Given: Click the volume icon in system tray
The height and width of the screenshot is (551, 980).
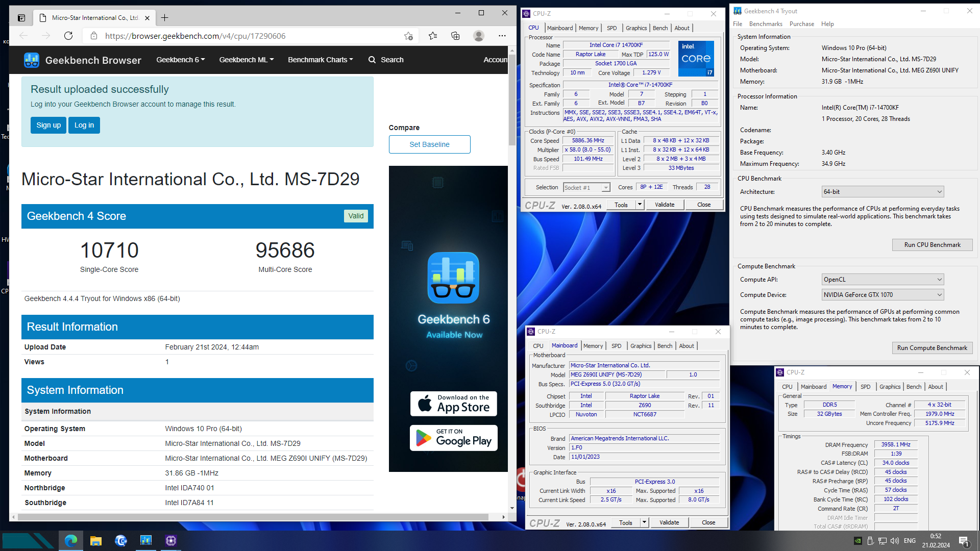Looking at the screenshot, I should coord(894,541).
